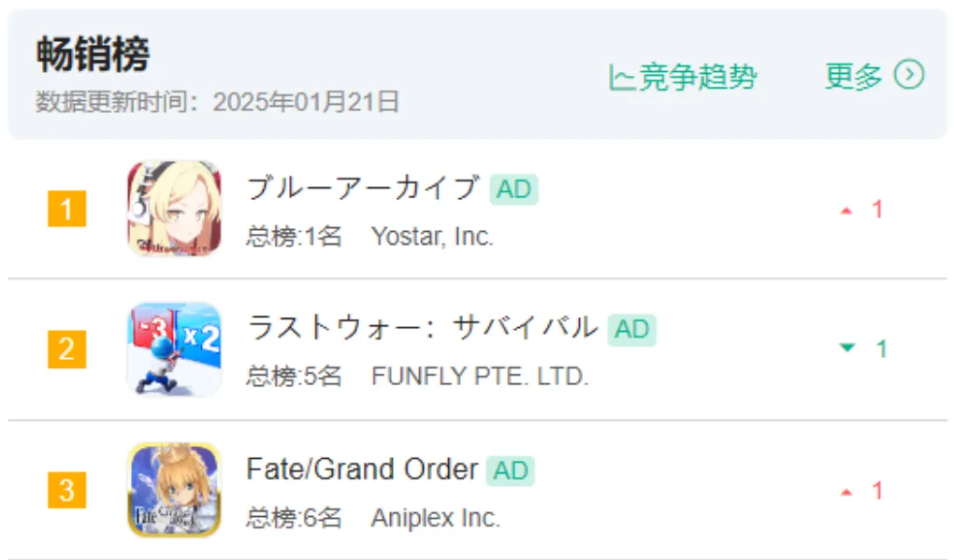Image resolution: width=954 pixels, height=560 pixels.
Task: Click the chart icon beside 竞争趋势
Action: 621,78
